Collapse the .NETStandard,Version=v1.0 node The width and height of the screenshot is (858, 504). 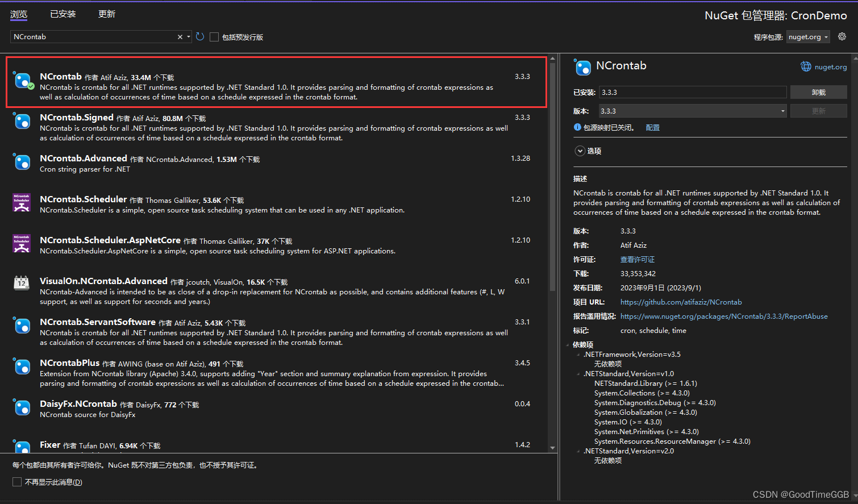[x=578, y=374]
